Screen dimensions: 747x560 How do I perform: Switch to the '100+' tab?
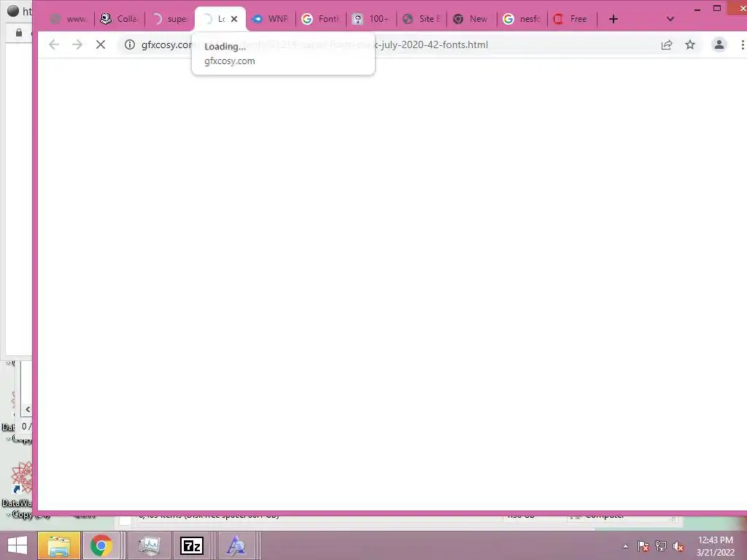point(371,19)
